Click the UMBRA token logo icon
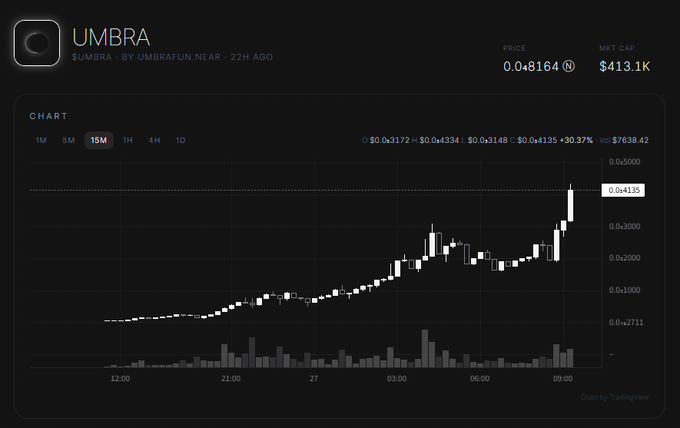This screenshot has width=680, height=428. [37, 43]
